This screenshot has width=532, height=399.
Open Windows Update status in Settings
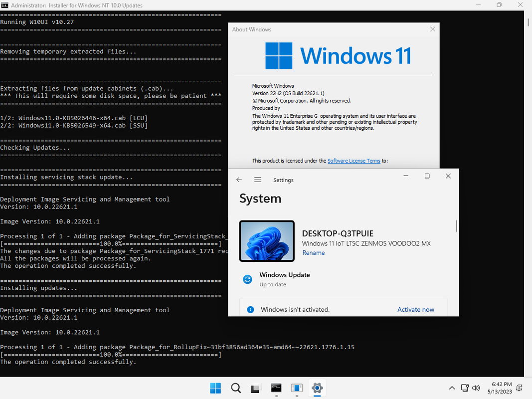(284, 279)
